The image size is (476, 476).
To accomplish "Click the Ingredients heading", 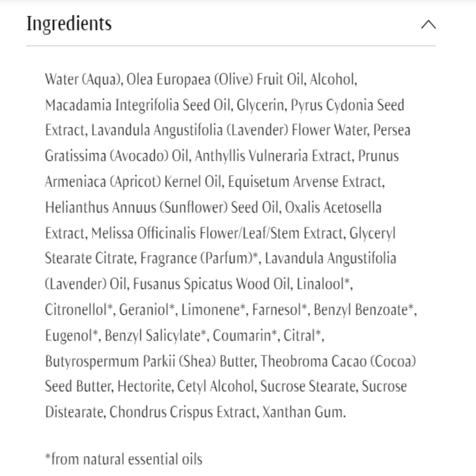I will point(69,24).
